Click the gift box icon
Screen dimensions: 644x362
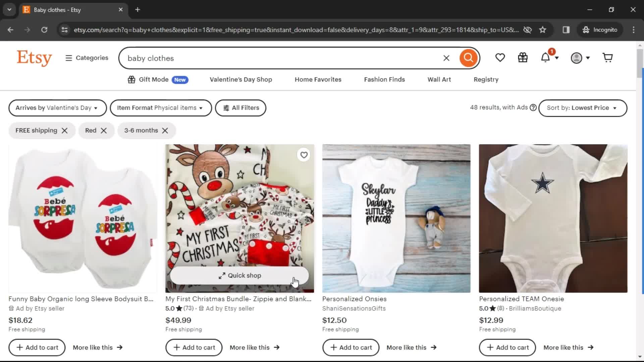523,57
